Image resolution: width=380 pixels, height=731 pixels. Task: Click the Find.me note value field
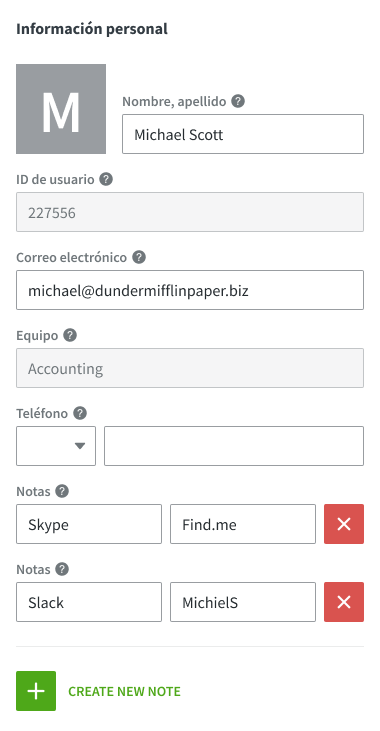tap(243, 524)
